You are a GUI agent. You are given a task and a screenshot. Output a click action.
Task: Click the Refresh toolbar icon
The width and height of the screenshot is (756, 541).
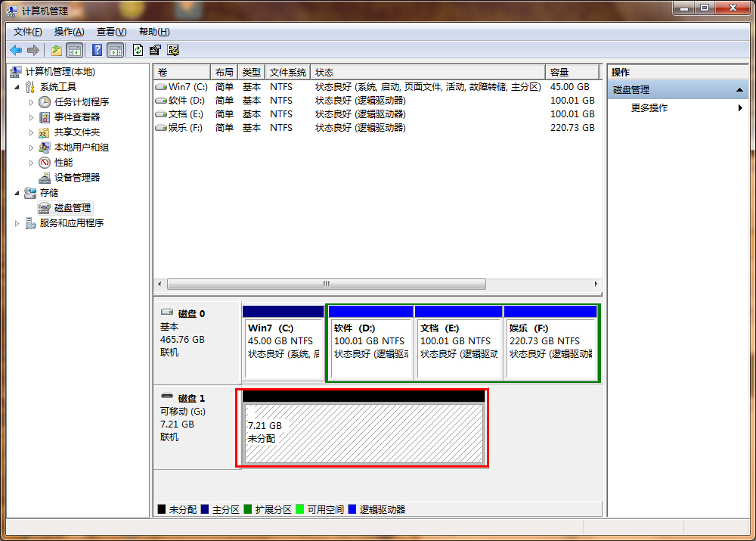(x=138, y=51)
